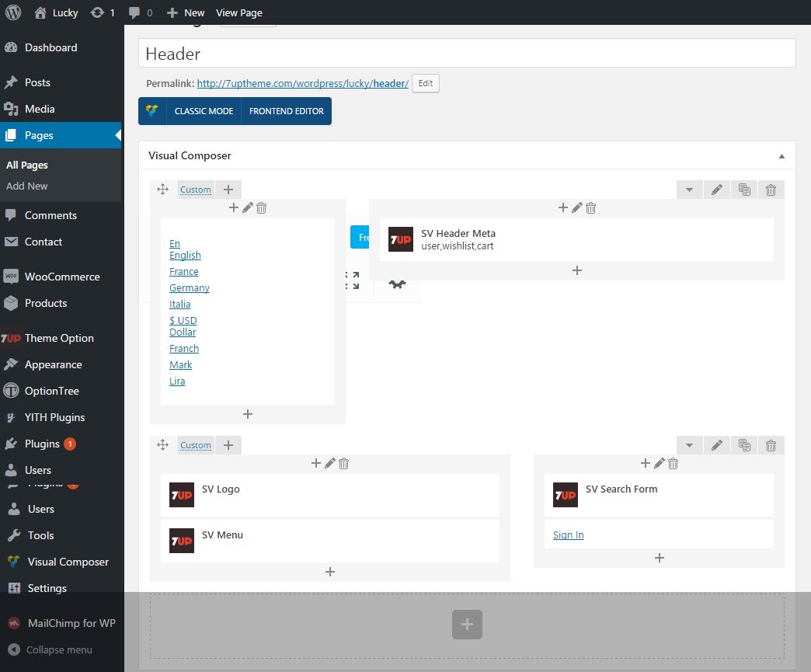The image size is (811, 672).
Task: Edit the SV Search Form column pencil icon
Action: pos(660,463)
